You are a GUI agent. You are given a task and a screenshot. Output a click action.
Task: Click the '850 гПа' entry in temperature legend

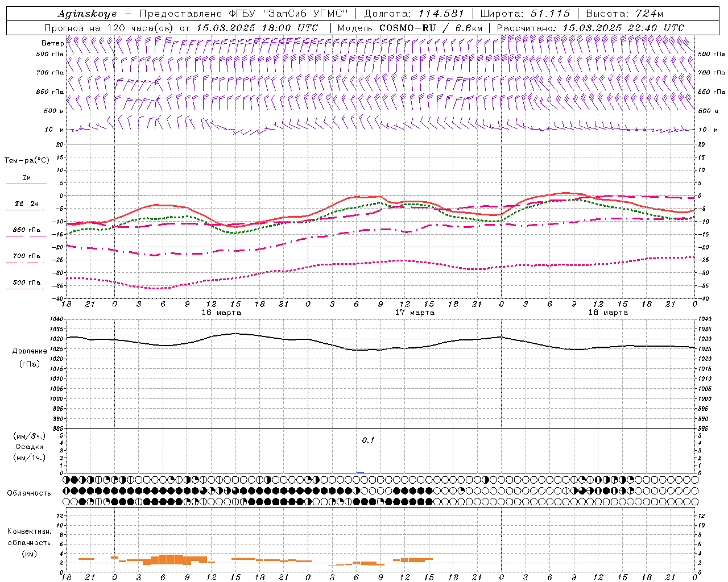pos(27,230)
